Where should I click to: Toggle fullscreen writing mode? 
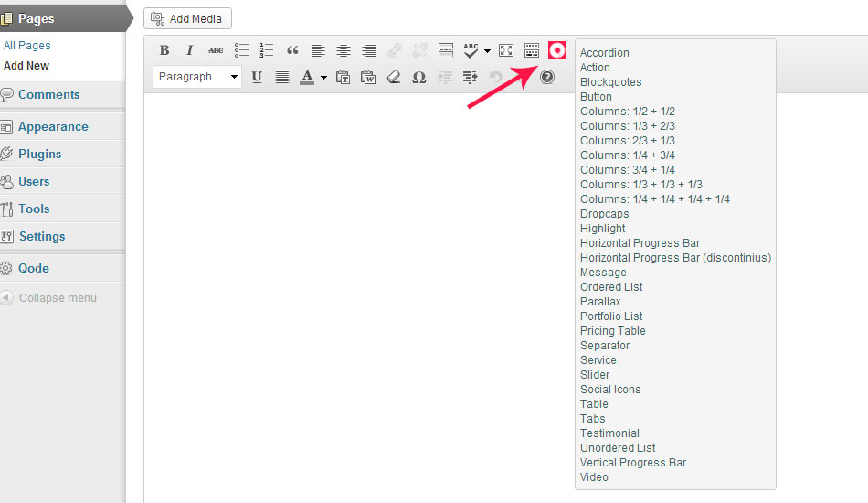pos(506,50)
